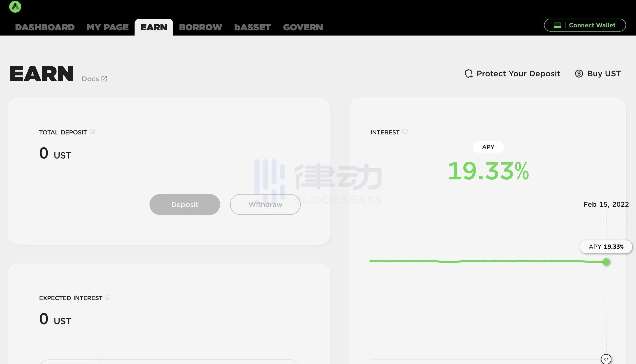Open the Dashboard tab
This screenshot has height=364, width=636.
coord(45,27)
